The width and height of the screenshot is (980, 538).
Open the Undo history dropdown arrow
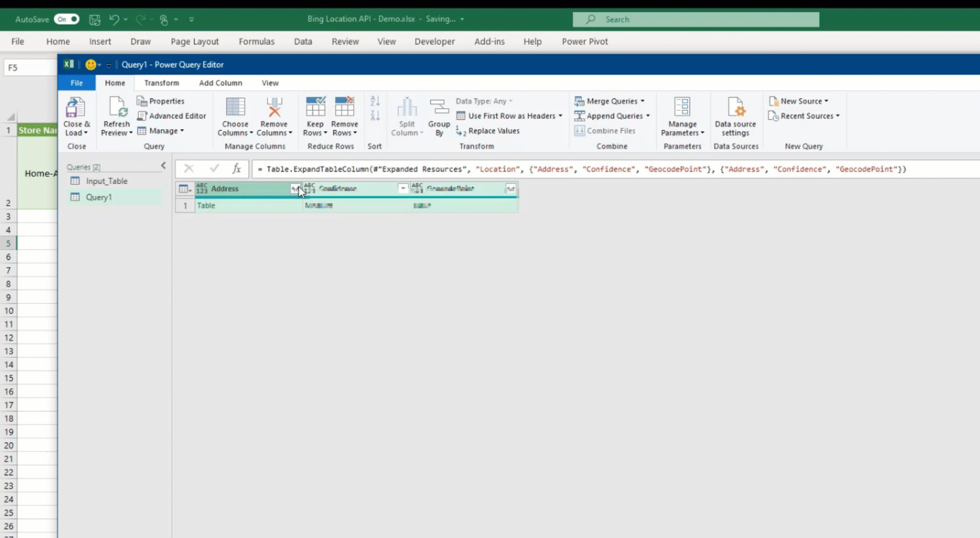[126, 19]
